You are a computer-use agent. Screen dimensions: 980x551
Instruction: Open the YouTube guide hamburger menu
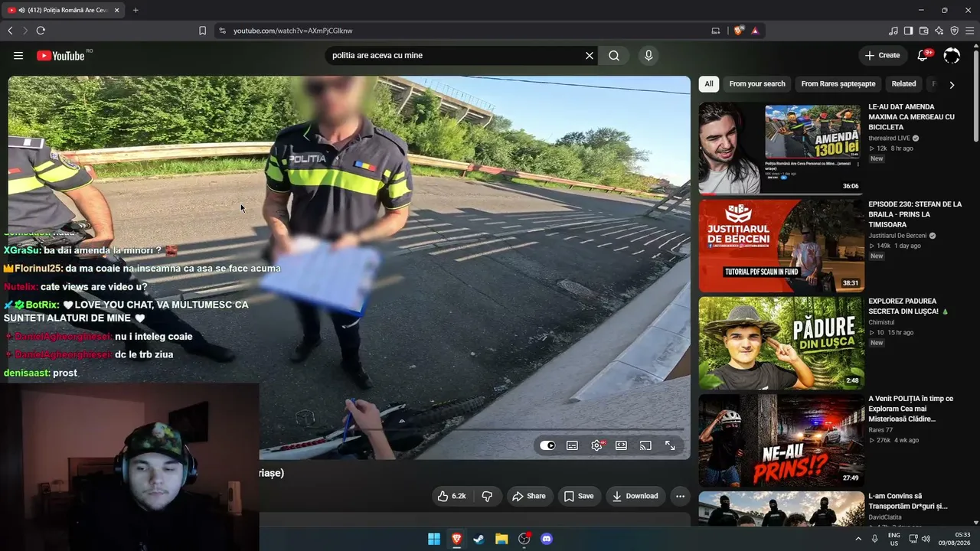[x=18, y=55]
